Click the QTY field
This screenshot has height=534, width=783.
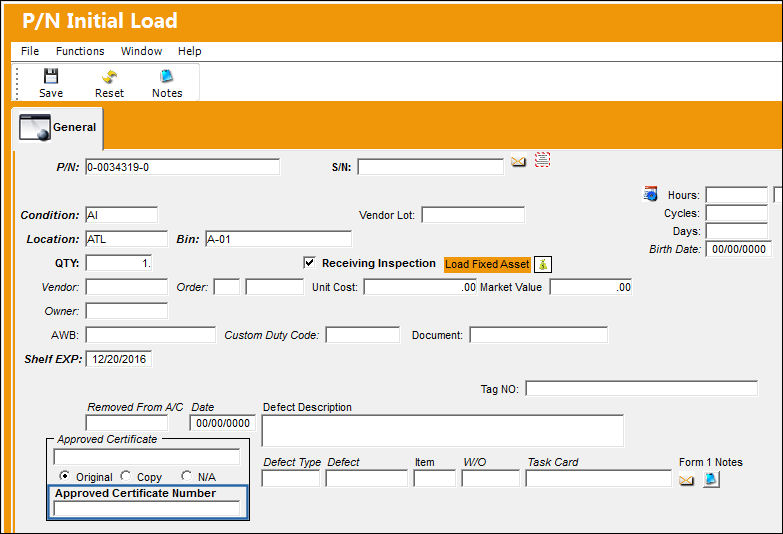pos(118,263)
